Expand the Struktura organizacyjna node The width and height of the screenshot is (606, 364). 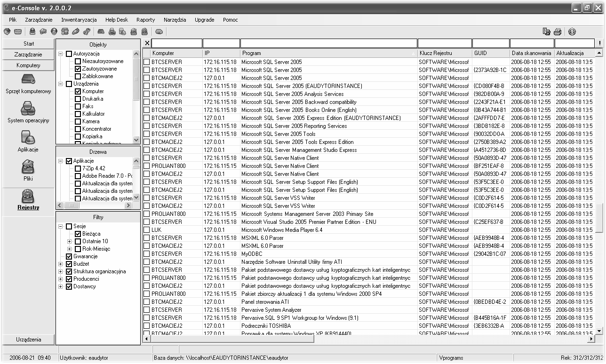click(61, 271)
